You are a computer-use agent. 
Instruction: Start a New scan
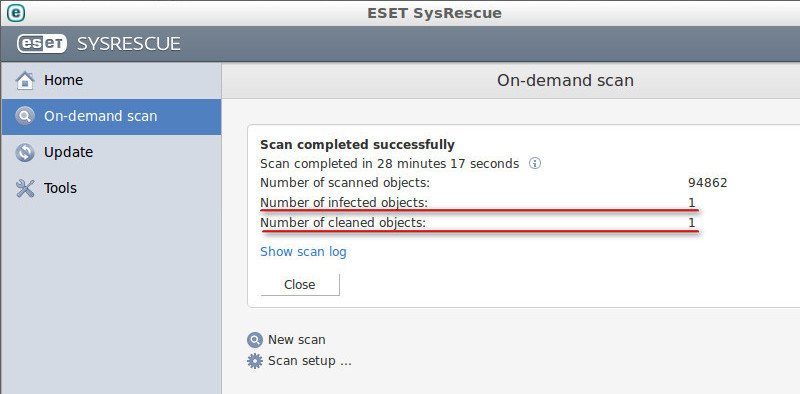tap(296, 340)
